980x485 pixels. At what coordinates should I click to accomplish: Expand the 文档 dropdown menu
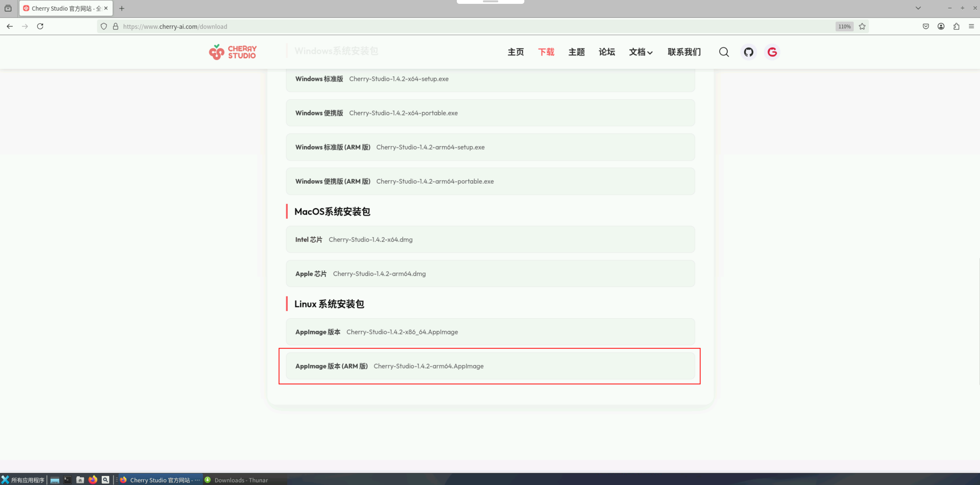(641, 52)
